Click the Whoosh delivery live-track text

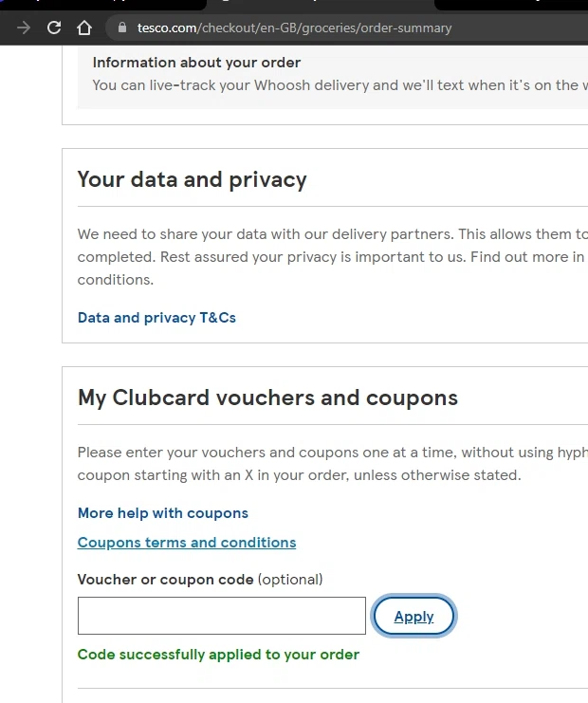pyautogui.click(x=332, y=85)
